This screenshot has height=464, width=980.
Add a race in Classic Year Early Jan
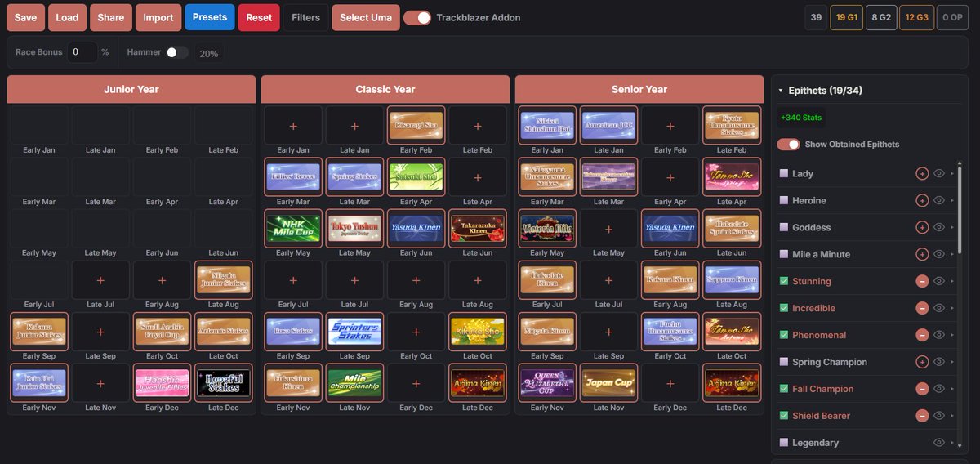[x=292, y=126]
